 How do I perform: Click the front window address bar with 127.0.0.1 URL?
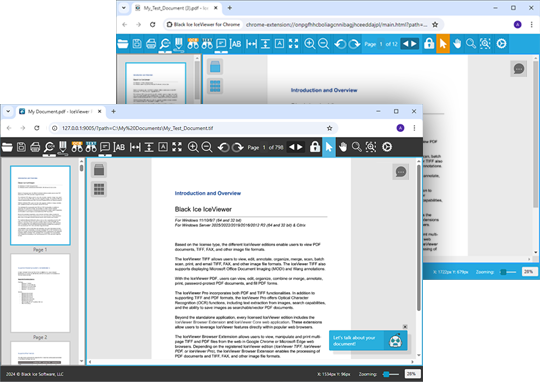(x=193, y=128)
